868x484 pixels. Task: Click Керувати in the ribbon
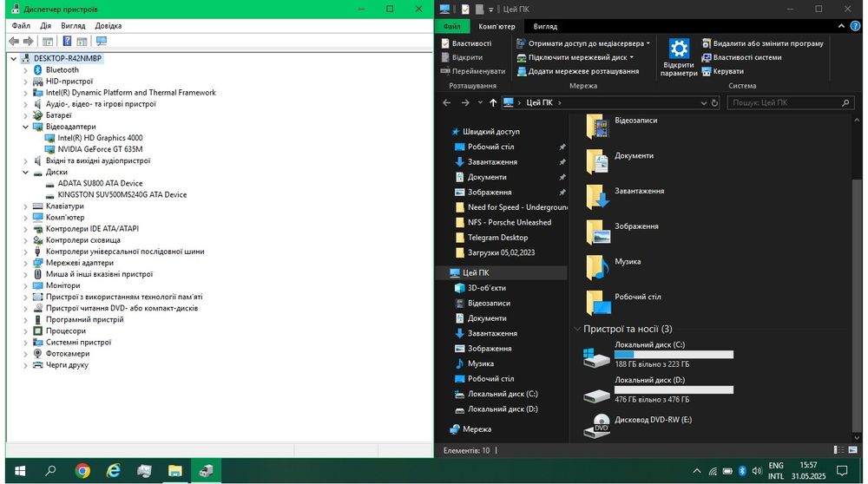722,71
